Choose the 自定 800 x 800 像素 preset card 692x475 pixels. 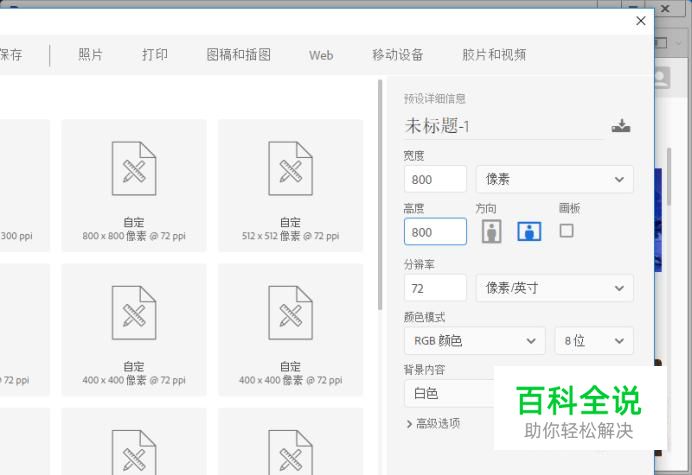point(134,185)
